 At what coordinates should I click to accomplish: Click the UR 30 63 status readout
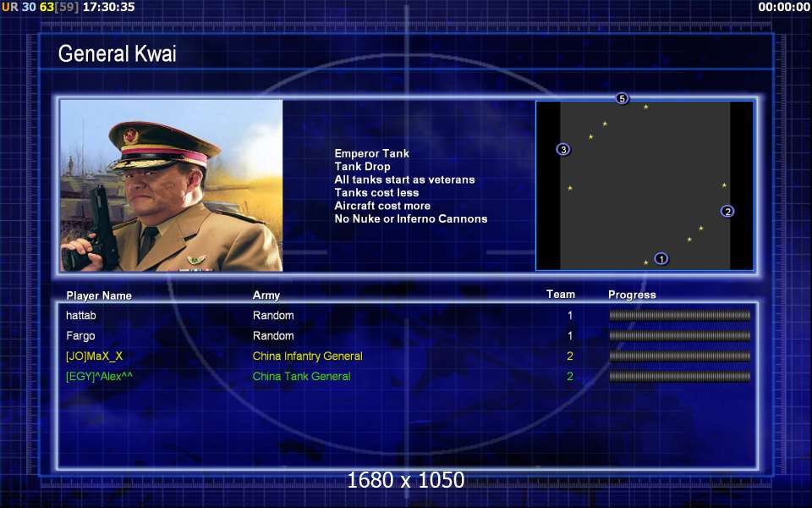point(28,7)
